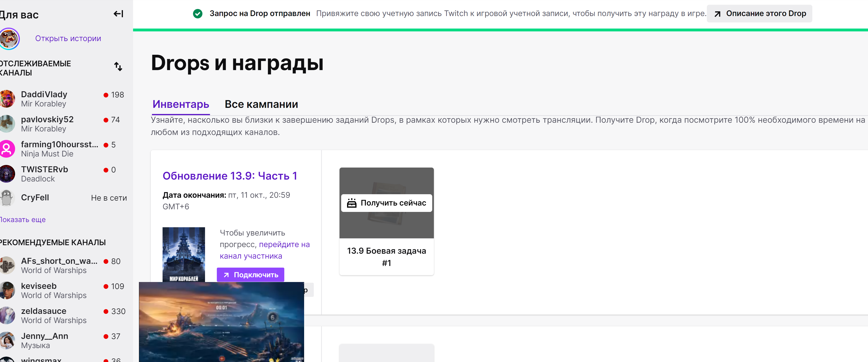This screenshot has height=362, width=868.
Task: Click the floating mini stream player
Action: [x=221, y=322]
